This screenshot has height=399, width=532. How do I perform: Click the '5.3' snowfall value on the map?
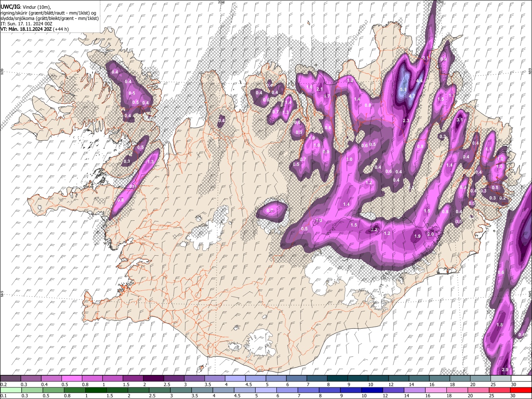tap(403, 89)
